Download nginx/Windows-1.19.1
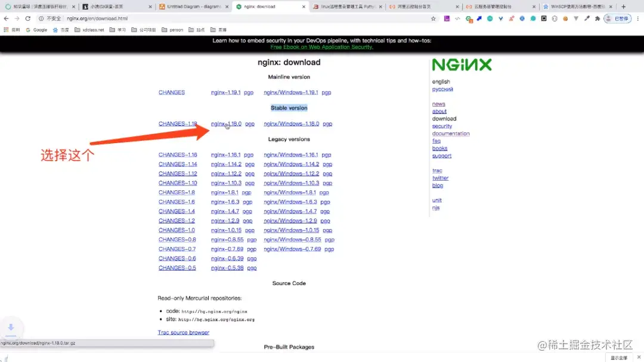Viewport: 644px width, 362px height. click(x=291, y=92)
